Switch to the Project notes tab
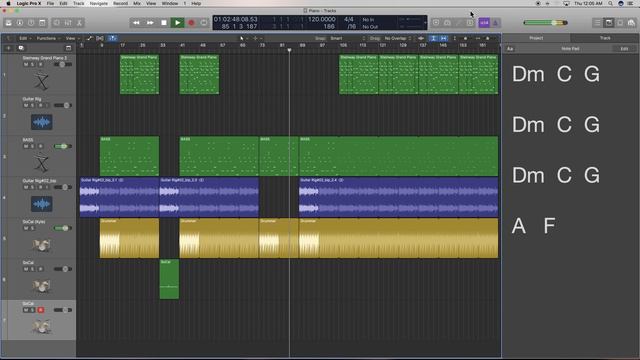This screenshot has height=360, width=640. 536,38
